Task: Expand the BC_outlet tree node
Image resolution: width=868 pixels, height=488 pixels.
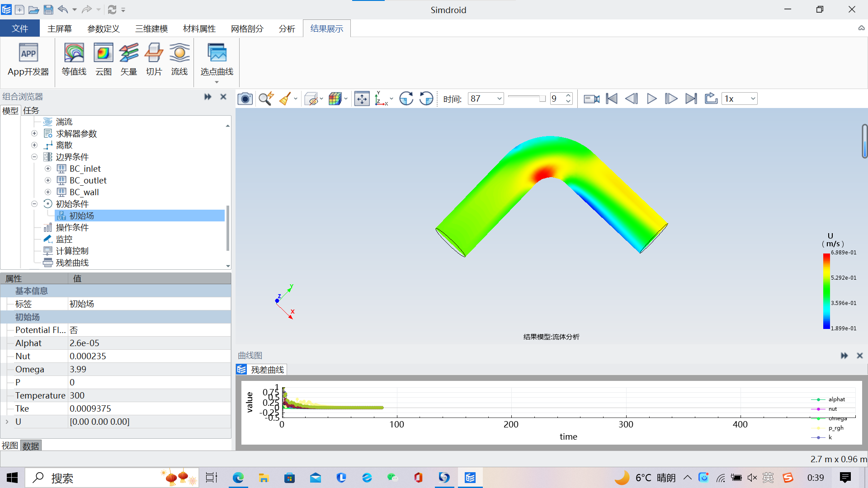Action: click(48, 180)
